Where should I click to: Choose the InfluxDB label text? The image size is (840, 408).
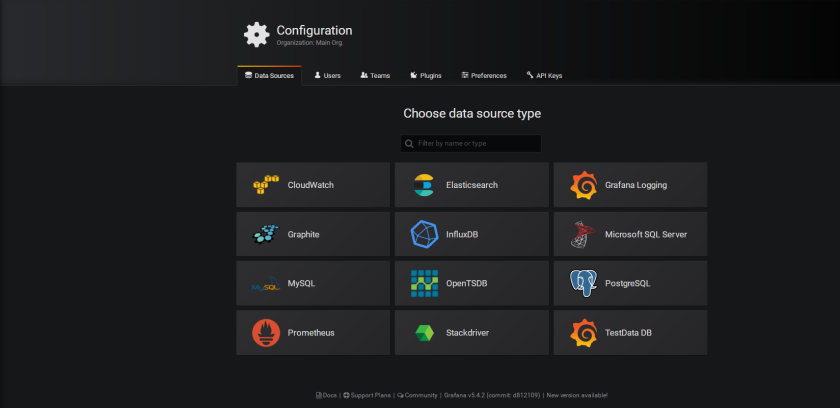[x=462, y=234]
